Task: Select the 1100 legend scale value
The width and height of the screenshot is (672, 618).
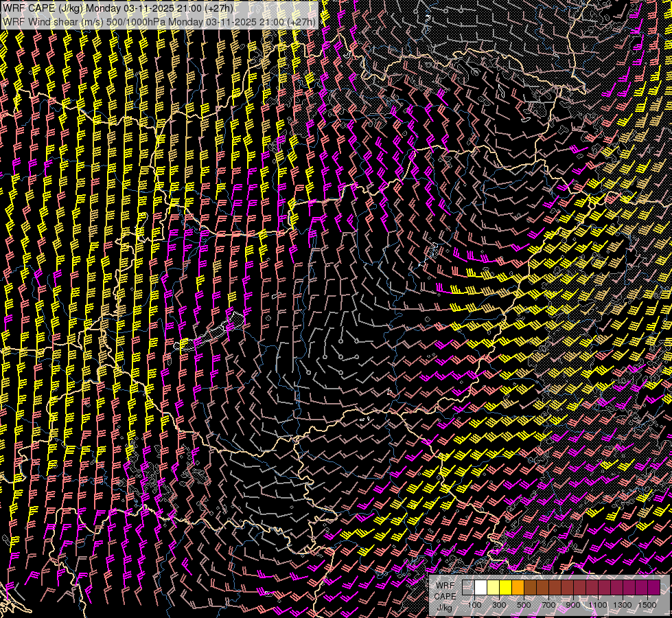Action: pyautogui.click(x=598, y=605)
